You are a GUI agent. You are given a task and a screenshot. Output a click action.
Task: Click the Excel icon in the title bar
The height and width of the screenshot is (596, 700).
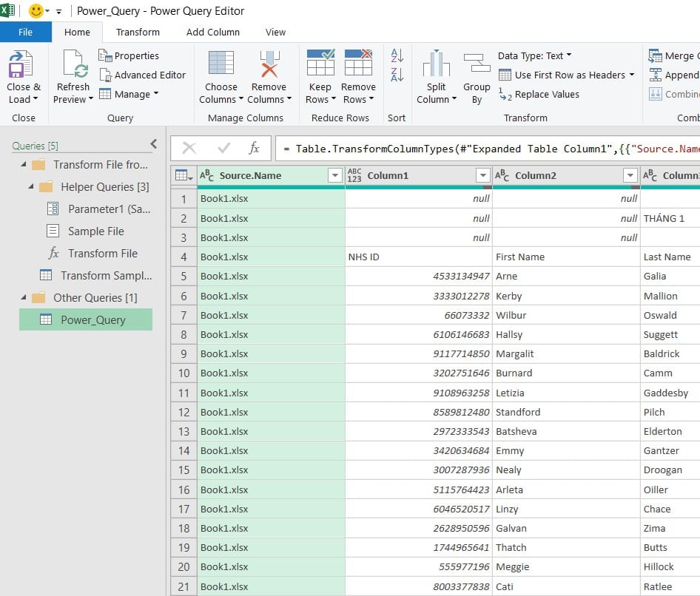point(7,10)
